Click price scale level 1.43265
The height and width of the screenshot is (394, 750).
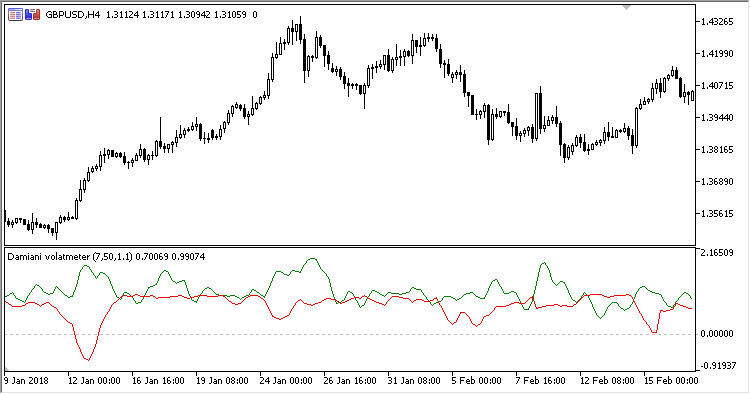click(717, 22)
